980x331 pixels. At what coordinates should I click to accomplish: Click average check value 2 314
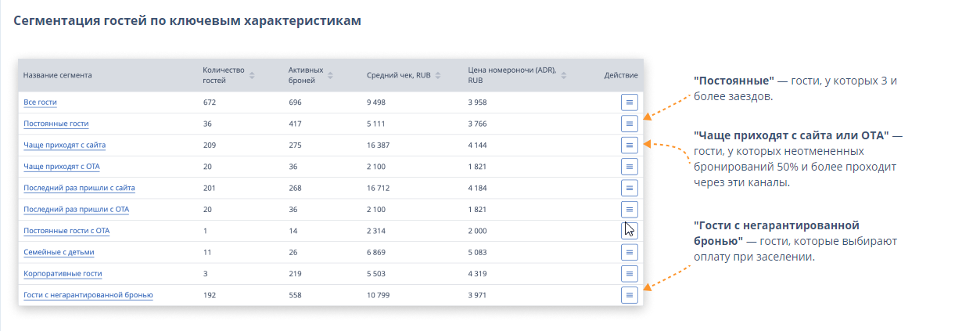coord(376,231)
